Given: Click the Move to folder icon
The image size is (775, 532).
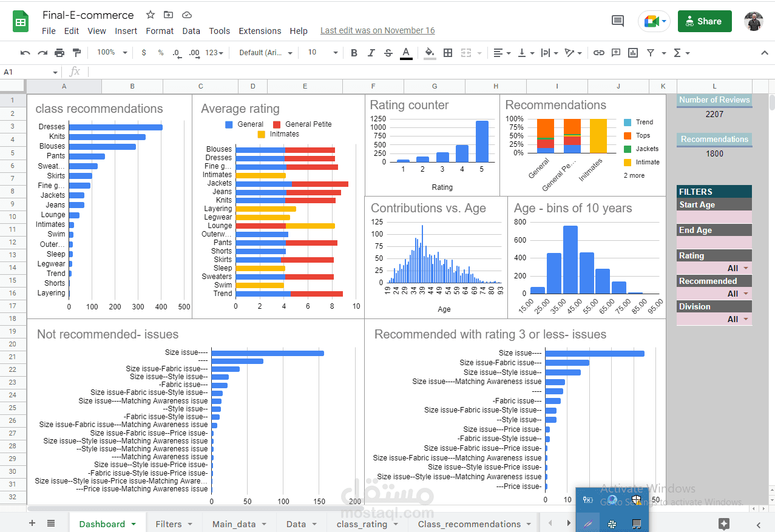Looking at the screenshot, I should 168,15.
